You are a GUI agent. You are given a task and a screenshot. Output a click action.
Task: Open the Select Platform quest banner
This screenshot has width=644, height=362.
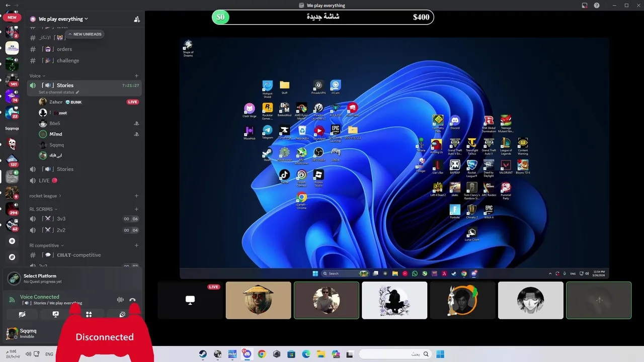[x=73, y=279]
